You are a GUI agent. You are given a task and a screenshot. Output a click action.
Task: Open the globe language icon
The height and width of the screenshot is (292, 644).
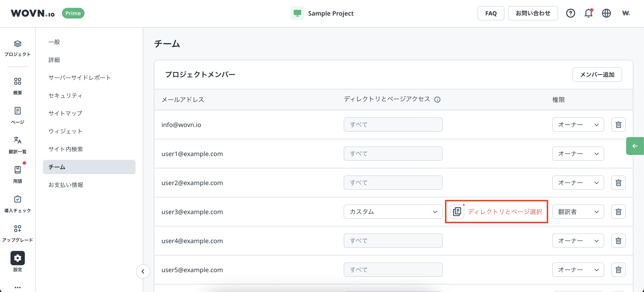pyautogui.click(x=606, y=13)
